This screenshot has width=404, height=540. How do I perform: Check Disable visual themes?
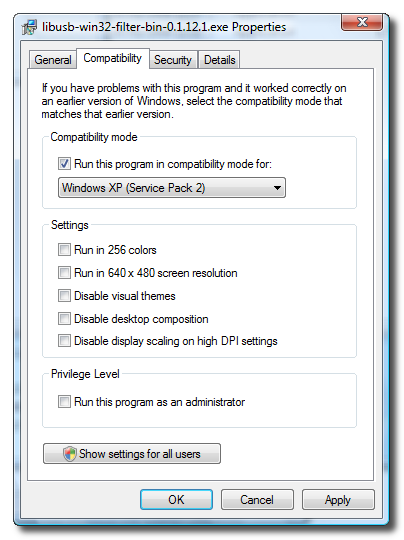click(64, 295)
